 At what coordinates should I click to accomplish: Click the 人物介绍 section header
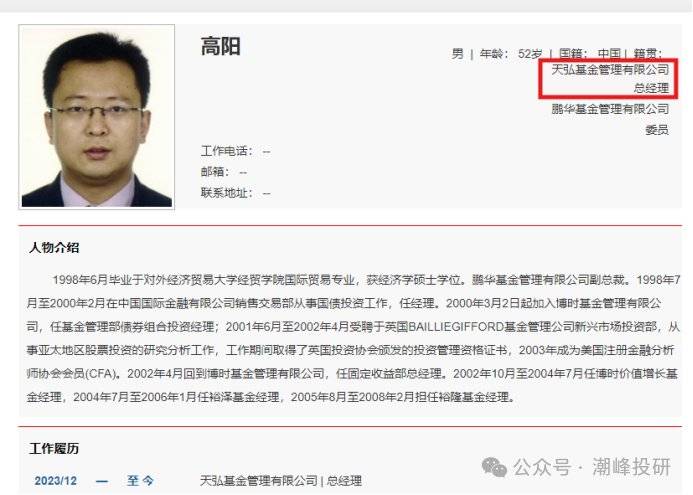(54, 248)
